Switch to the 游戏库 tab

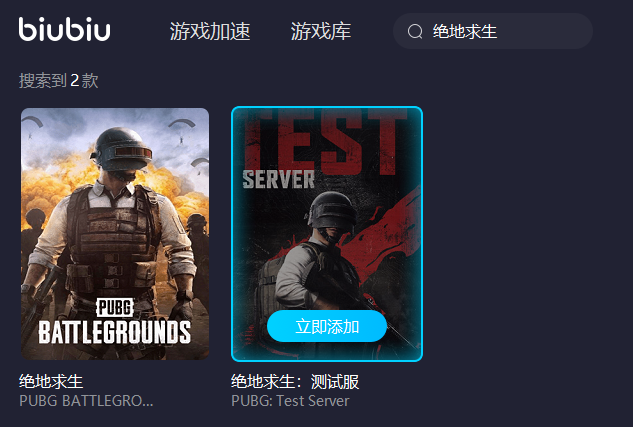tap(321, 31)
